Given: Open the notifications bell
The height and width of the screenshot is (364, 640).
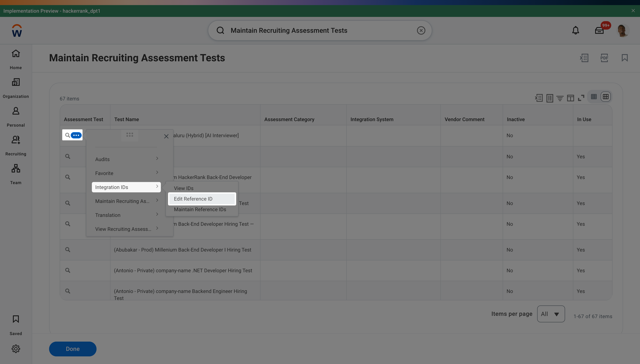Looking at the screenshot, I should 575,30.
